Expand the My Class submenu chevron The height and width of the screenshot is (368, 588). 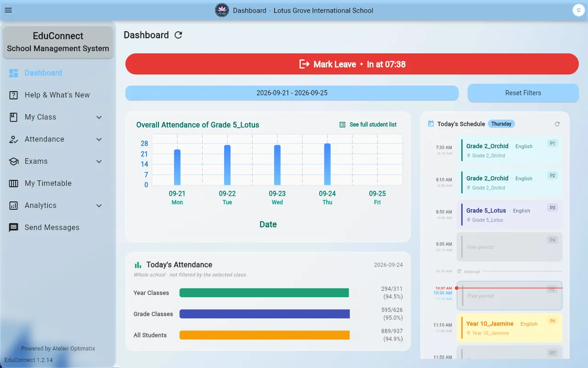coord(99,117)
